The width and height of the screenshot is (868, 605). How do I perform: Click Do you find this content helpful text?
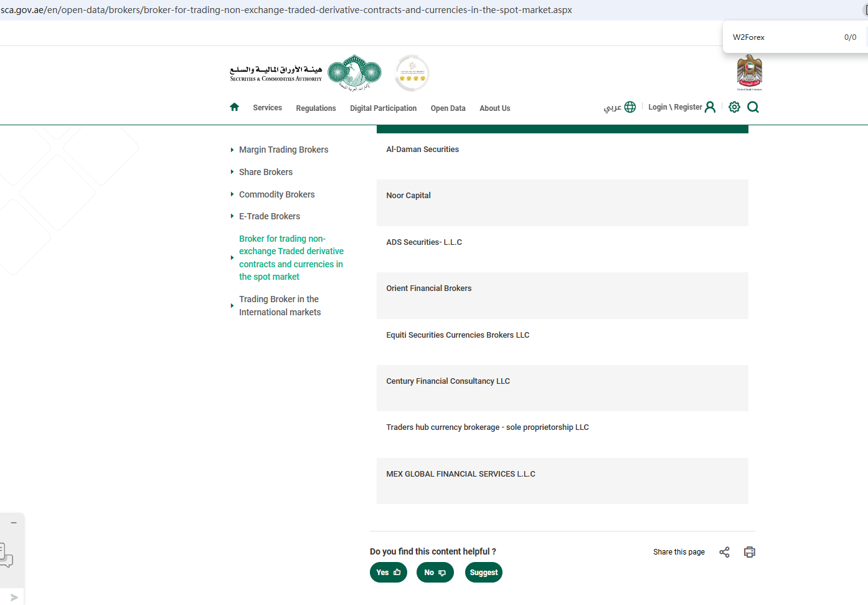click(x=433, y=551)
